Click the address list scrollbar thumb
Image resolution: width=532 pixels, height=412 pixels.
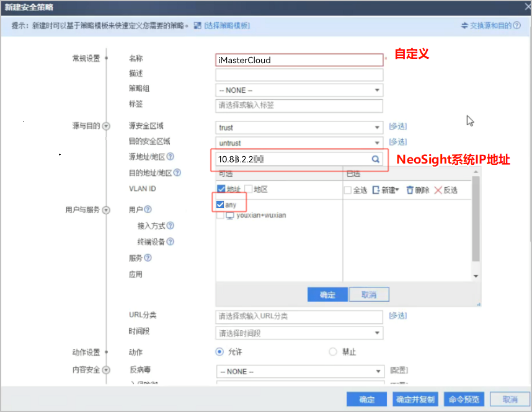(476, 219)
